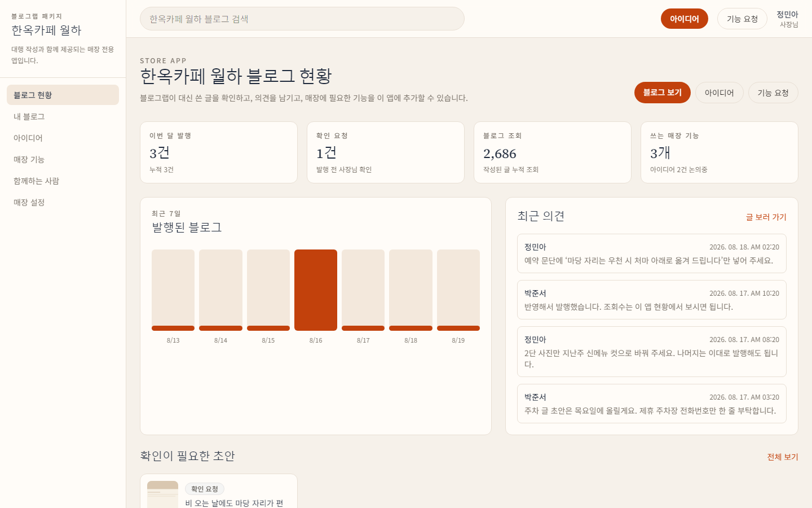Open the 확인 요청 1건 stat card
The image size is (812, 508).
(386, 152)
